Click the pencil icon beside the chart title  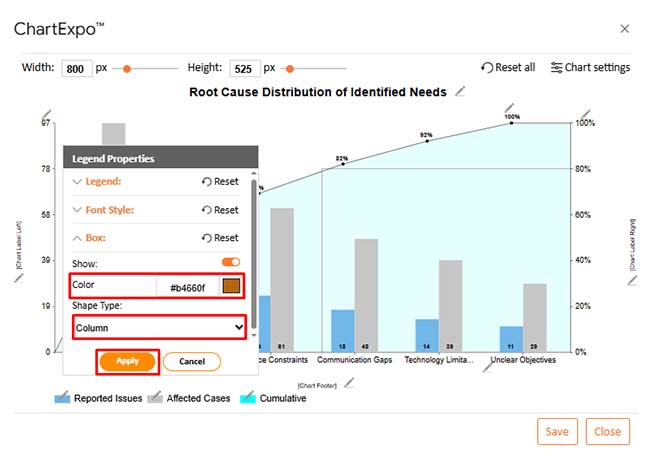(x=460, y=92)
